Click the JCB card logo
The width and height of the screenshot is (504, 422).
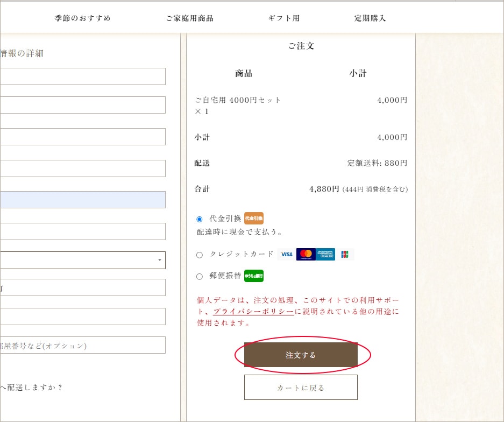coord(344,255)
